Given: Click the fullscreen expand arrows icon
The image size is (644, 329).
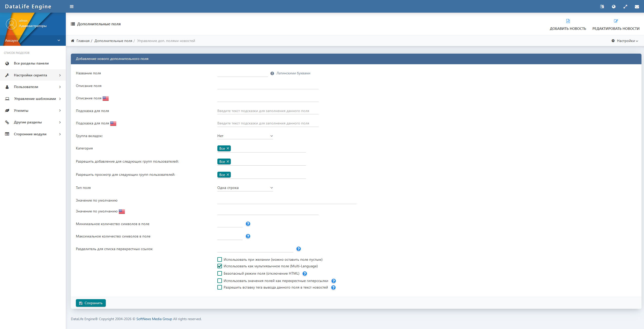Looking at the screenshot, I should [x=625, y=7].
